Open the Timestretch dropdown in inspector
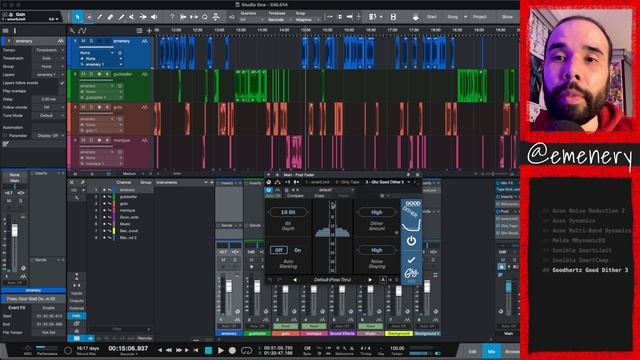Image resolution: width=640 pixels, height=360 pixels. (48, 50)
